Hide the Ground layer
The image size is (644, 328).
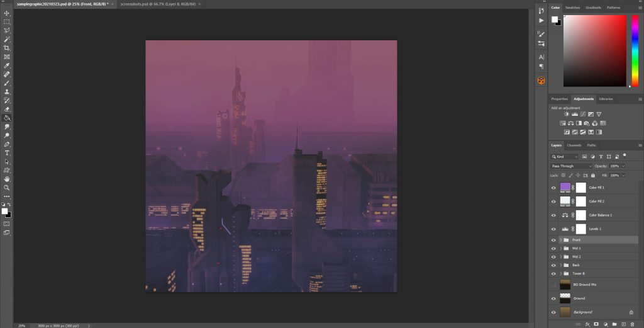[x=553, y=298]
